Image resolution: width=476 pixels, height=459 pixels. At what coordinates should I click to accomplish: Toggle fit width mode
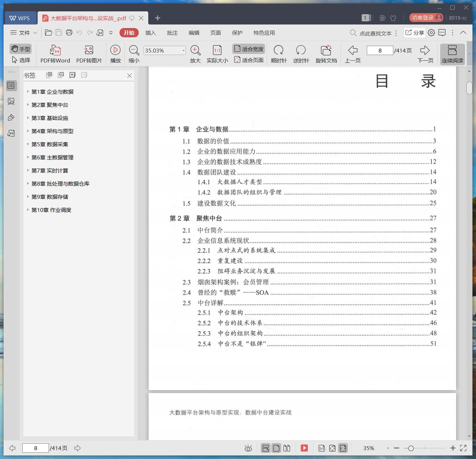click(x=249, y=49)
